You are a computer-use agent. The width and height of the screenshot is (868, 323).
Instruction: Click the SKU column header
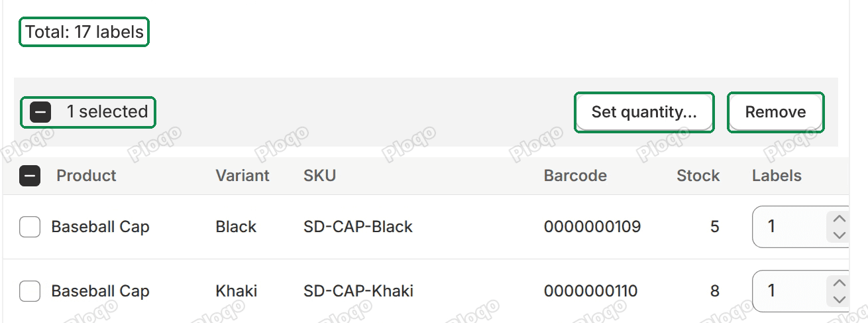[x=319, y=176]
